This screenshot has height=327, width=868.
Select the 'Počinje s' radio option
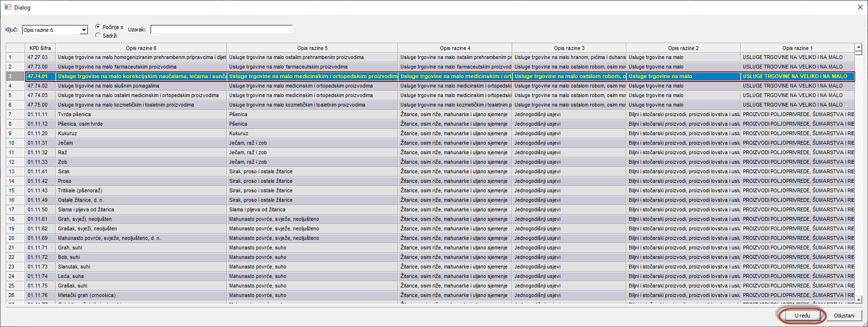tap(98, 27)
